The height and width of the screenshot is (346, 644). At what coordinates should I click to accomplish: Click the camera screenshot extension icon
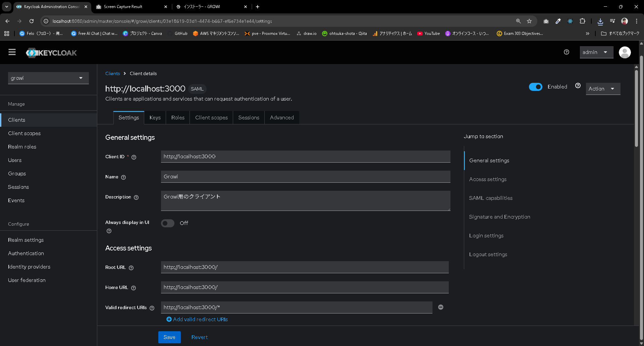546,21
